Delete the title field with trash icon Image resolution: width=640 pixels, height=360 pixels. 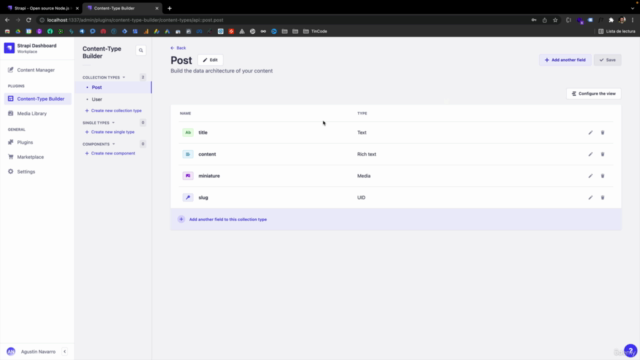pos(602,133)
